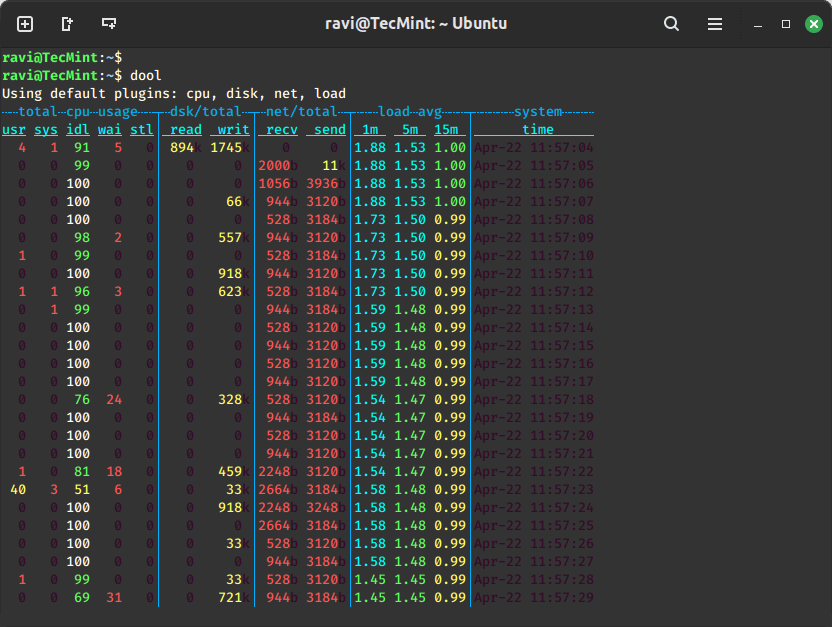Screen dimensions: 832x627
Task: Click the 'net/total' group header
Action: click(301, 111)
